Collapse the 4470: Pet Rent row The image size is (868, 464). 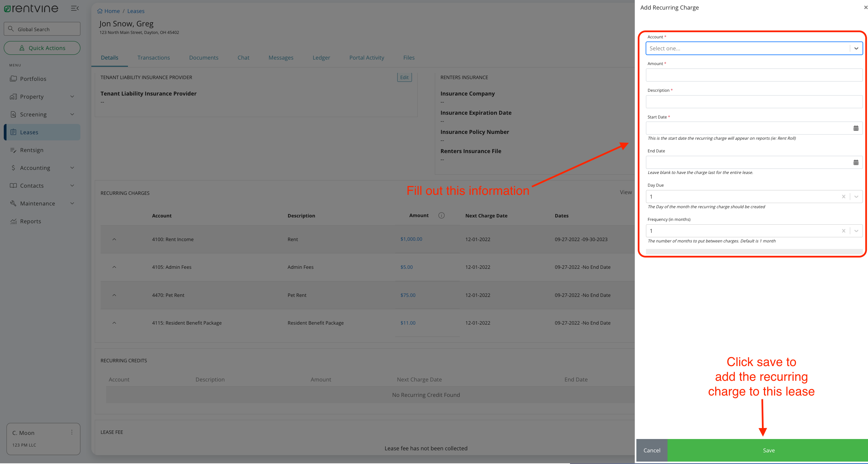114,295
